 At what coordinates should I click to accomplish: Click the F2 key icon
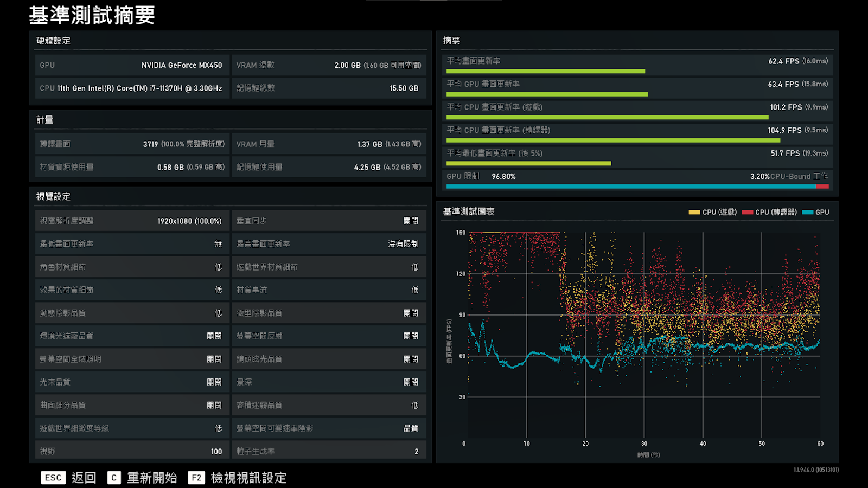coord(196,478)
